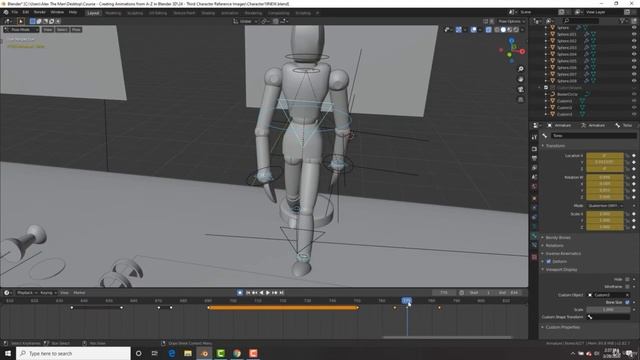Toggle the Wireframe checkbox in Viewport Display
The height and width of the screenshot is (360, 640).
click(x=627, y=287)
